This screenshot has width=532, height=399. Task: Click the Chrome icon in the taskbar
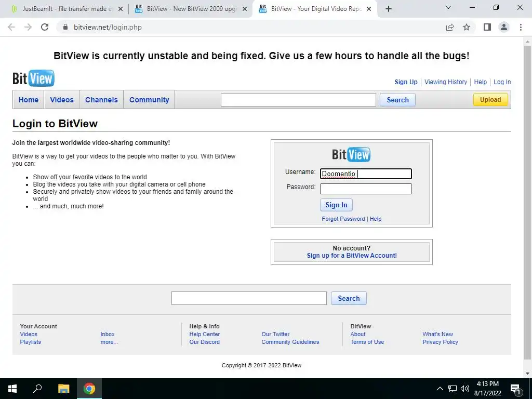click(x=89, y=389)
